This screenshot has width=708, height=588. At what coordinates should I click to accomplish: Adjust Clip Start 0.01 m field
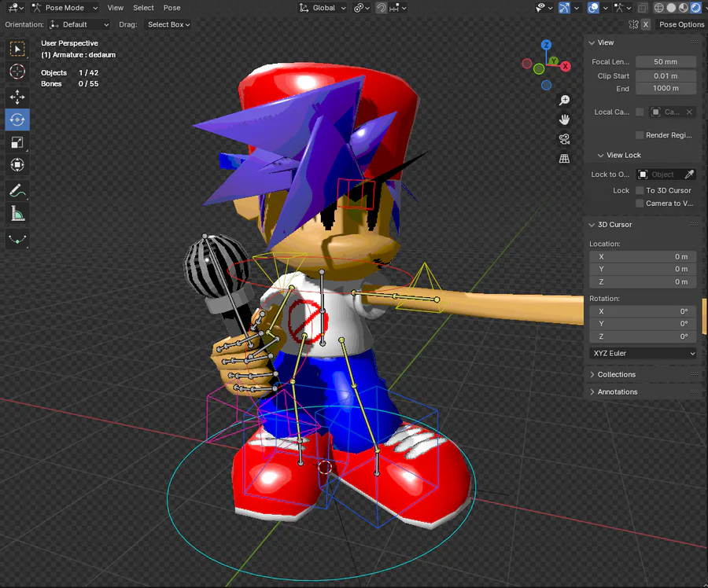click(x=666, y=75)
